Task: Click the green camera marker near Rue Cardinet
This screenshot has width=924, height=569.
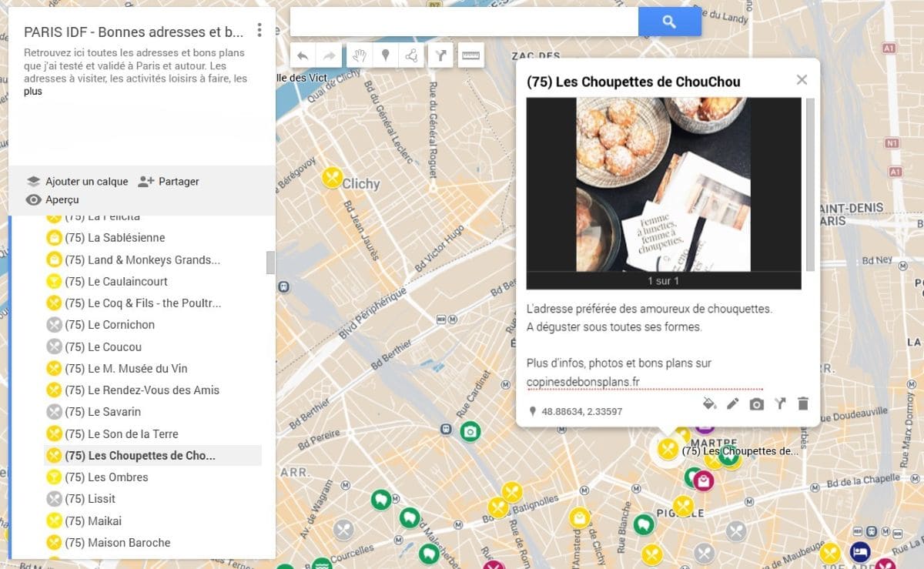Action: (470, 431)
